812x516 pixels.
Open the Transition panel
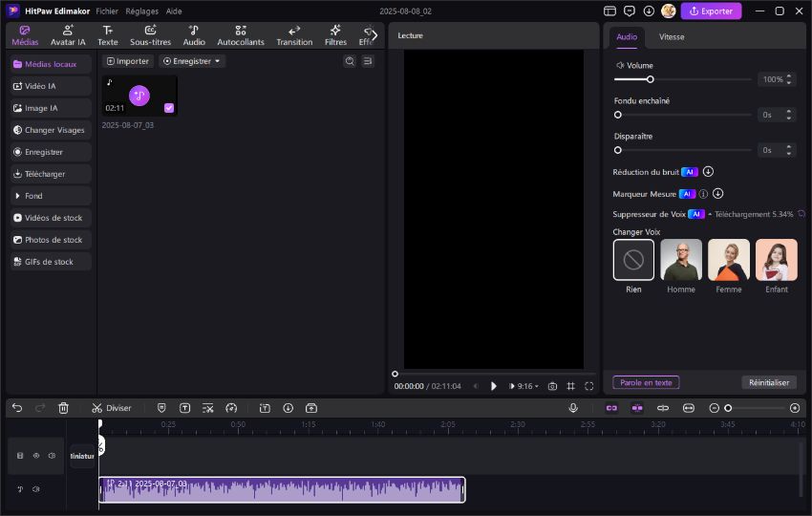point(294,35)
